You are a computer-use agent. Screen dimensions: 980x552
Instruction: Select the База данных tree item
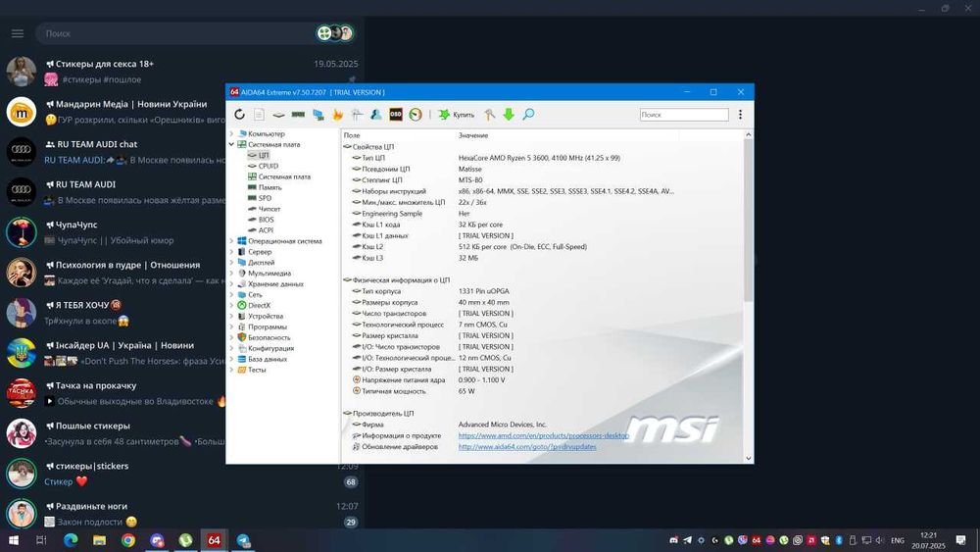click(x=268, y=359)
